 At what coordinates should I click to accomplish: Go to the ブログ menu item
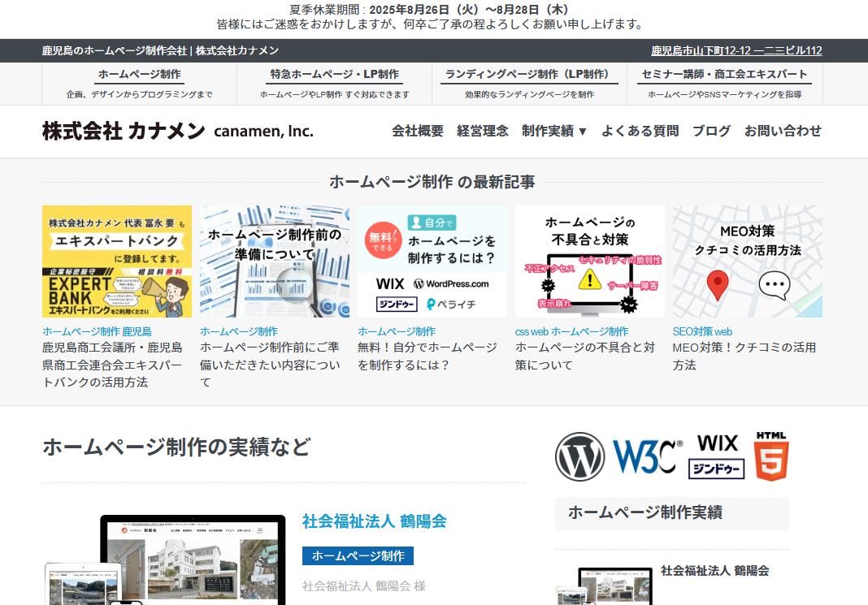(711, 131)
